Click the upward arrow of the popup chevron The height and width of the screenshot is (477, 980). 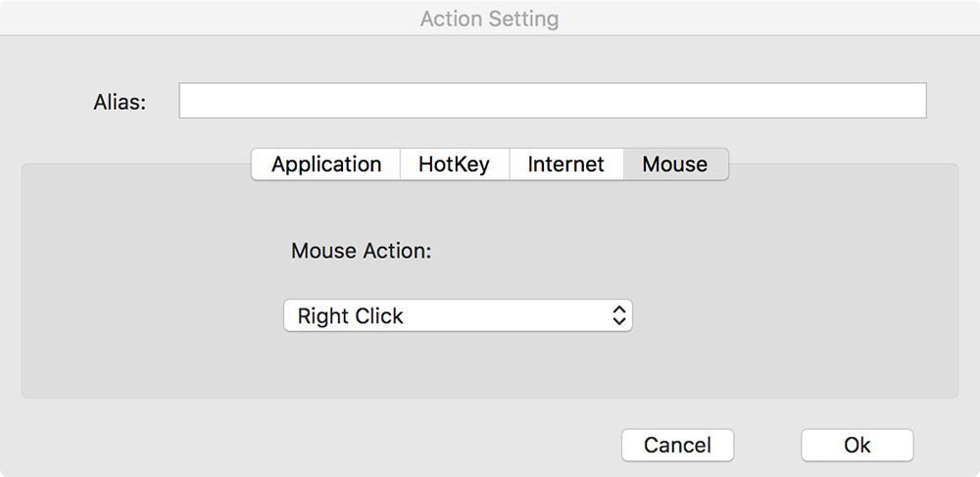pyautogui.click(x=618, y=310)
